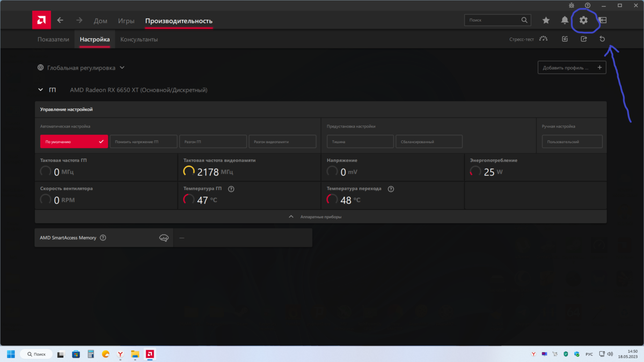Click Yandex tray icon
This screenshot has height=362, width=644.
click(x=533, y=354)
